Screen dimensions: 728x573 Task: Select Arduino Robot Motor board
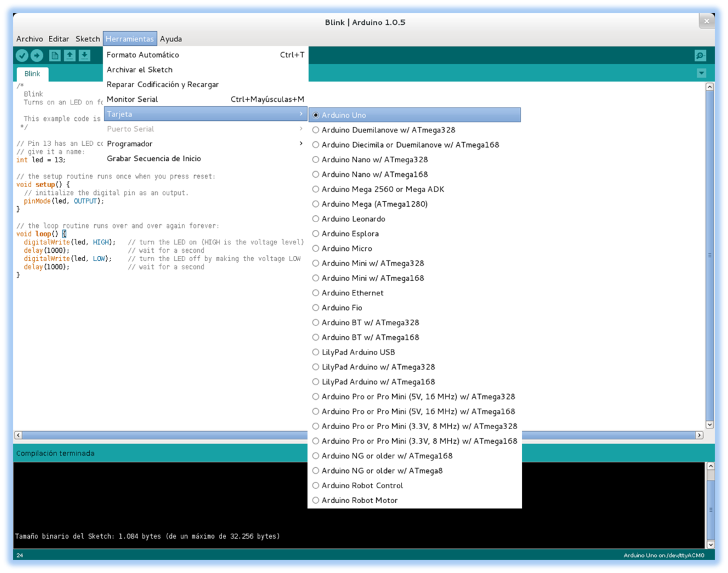(415, 500)
